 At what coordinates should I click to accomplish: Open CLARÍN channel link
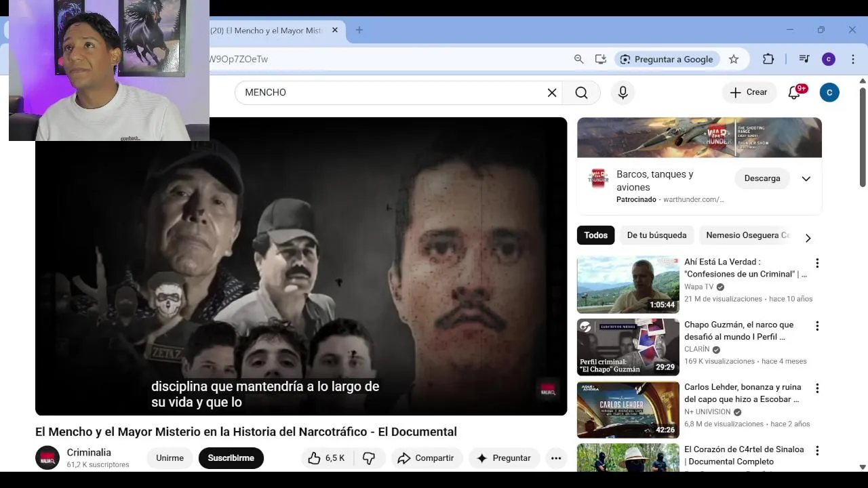[697, 350]
